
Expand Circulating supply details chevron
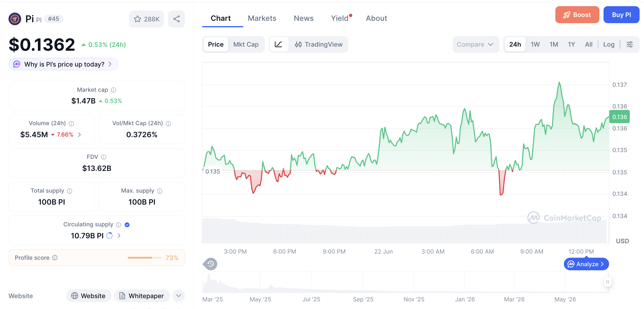click(x=119, y=236)
